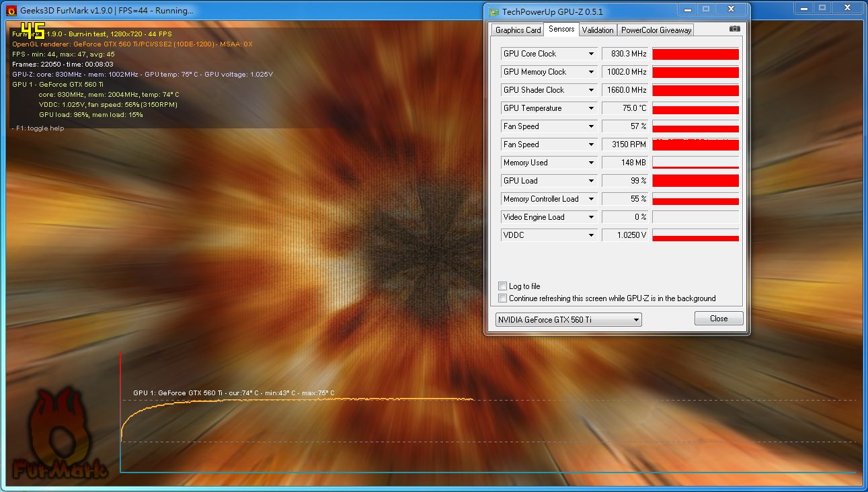The width and height of the screenshot is (868, 492).
Task: Click the GPU Load red graph bar
Action: [x=695, y=181]
